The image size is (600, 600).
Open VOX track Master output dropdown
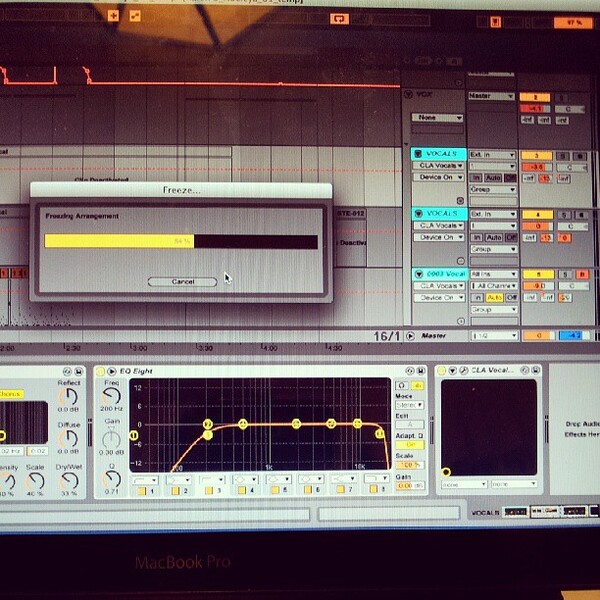coord(491,96)
